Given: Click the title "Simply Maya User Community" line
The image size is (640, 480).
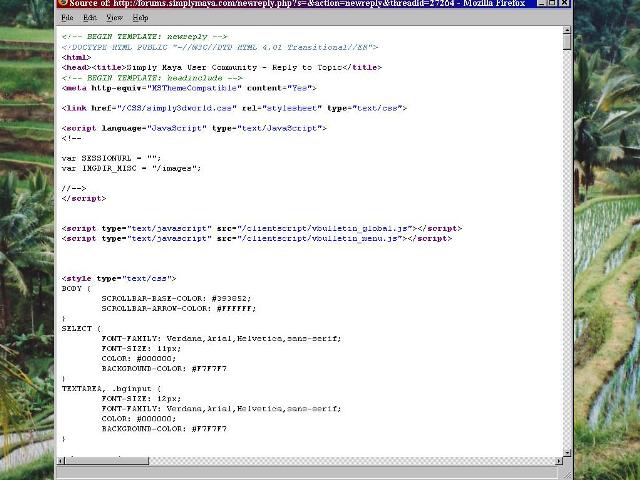Looking at the screenshot, I should tap(222, 67).
